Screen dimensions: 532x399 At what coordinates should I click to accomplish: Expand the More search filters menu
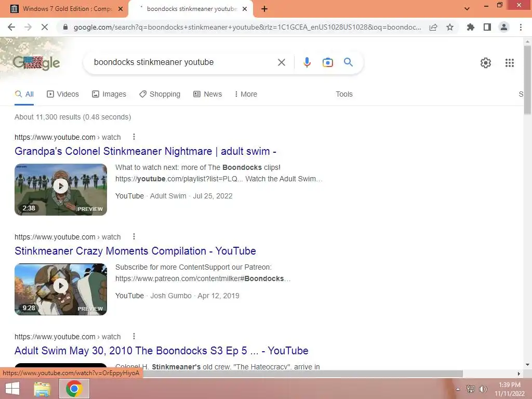point(246,95)
